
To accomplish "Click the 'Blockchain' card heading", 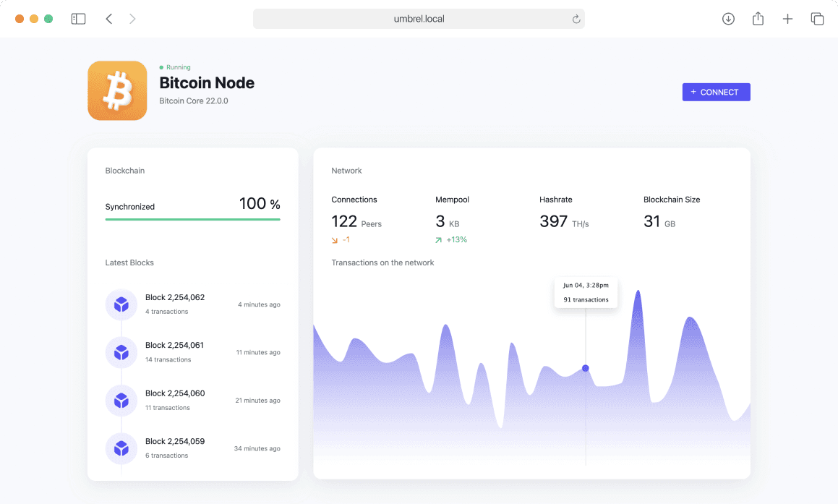I will tap(125, 171).
